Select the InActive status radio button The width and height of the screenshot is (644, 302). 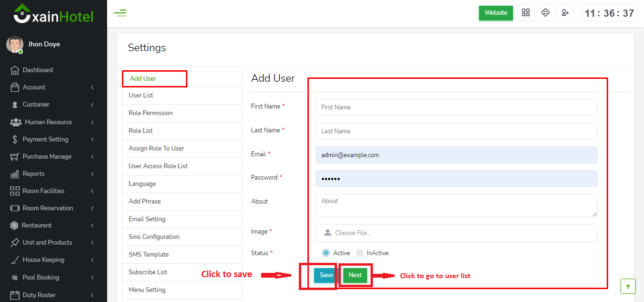[x=360, y=253]
